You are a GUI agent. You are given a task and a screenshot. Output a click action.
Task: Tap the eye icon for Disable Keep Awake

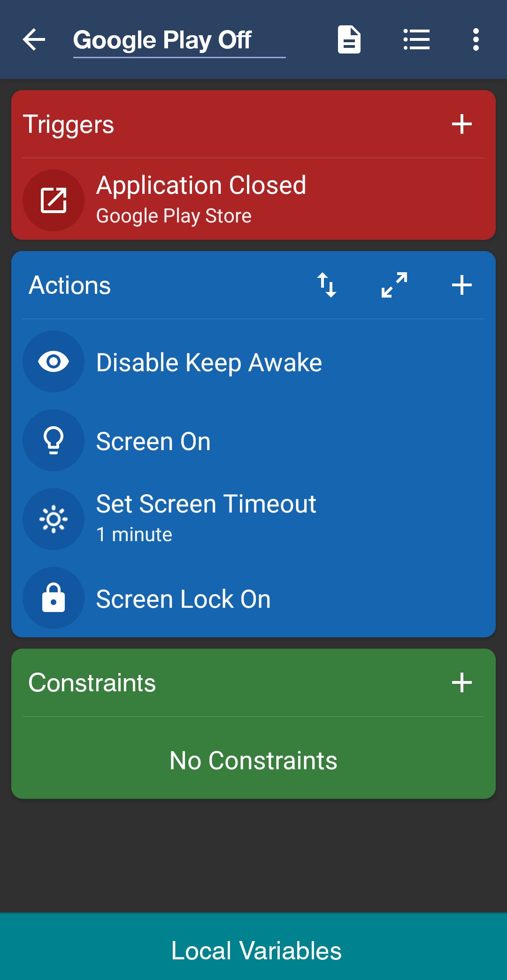tap(54, 361)
